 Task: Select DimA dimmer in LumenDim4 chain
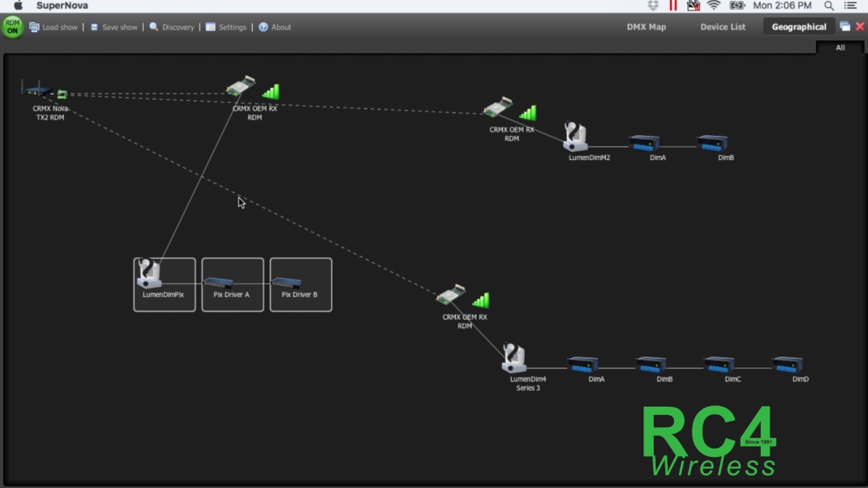(583, 365)
